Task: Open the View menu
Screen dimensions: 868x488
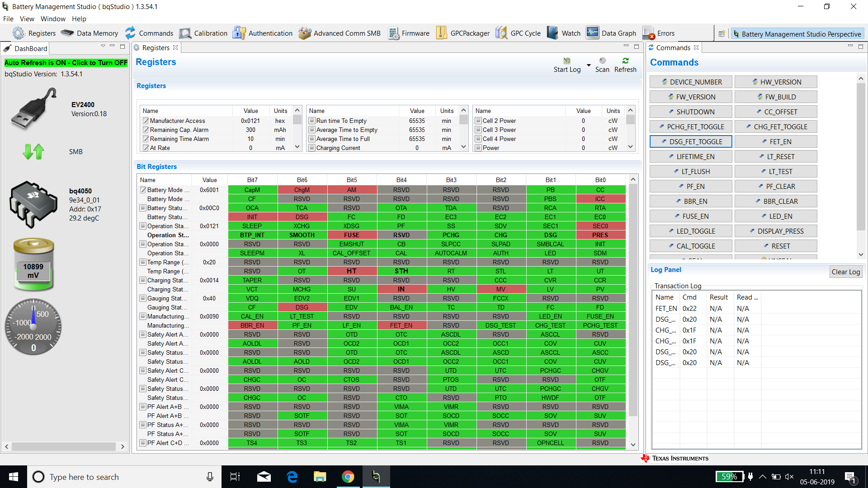Action: (x=27, y=19)
